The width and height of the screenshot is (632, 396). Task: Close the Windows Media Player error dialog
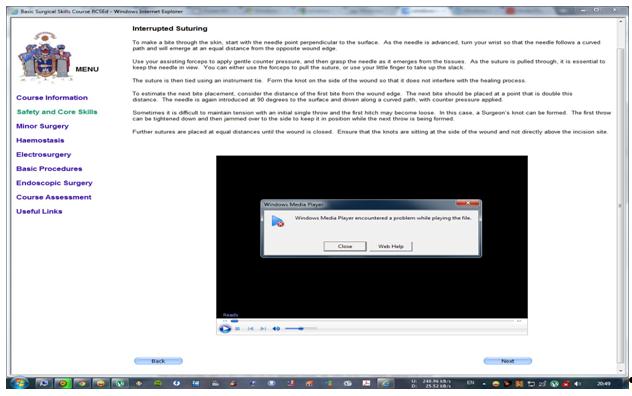[345, 246]
